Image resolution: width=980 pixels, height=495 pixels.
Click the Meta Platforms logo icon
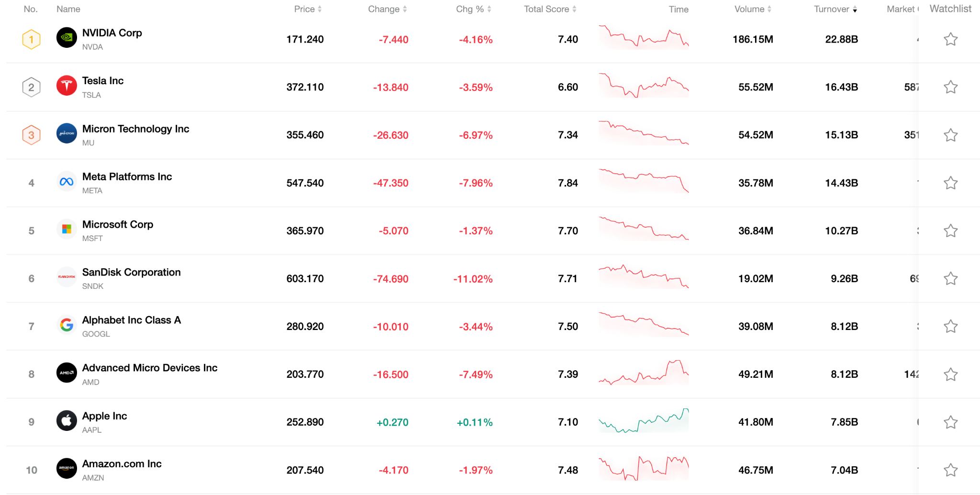click(x=67, y=182)
